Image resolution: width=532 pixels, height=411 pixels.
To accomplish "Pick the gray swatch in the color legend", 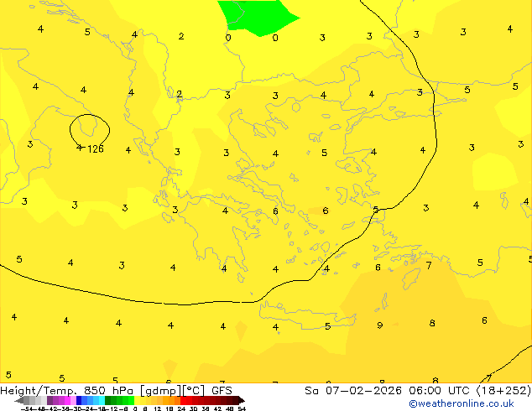I will click(26, 401).
